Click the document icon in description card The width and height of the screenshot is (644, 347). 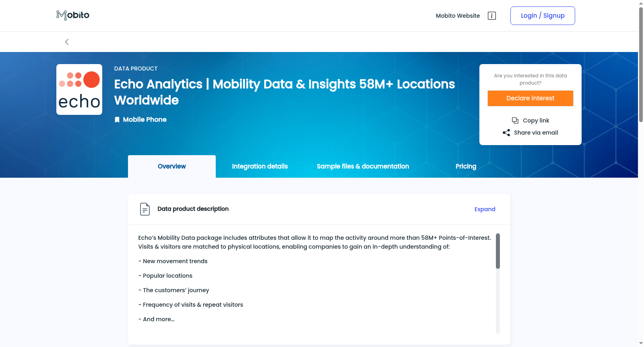click(x=145, y=209)
